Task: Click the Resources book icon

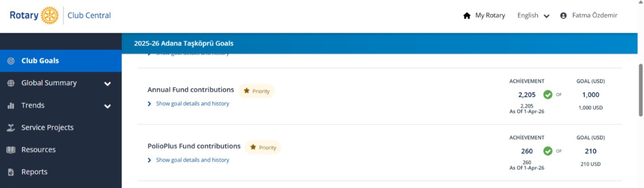Action: click(x=11, y=150)
